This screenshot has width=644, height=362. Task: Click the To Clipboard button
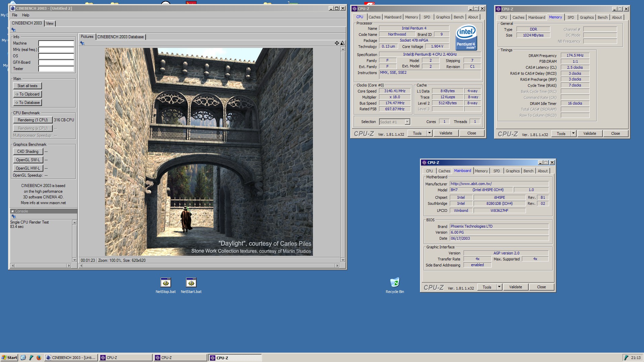[28, 94]
